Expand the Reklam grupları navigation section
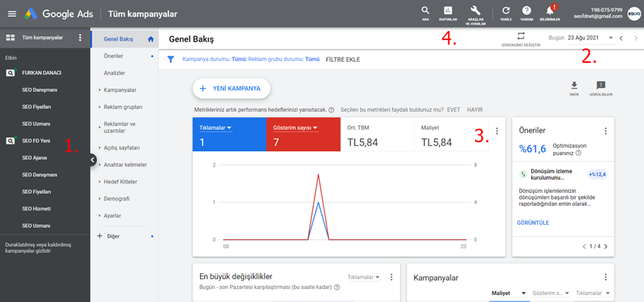Viewport: 644px width, 302px height. 123,107
